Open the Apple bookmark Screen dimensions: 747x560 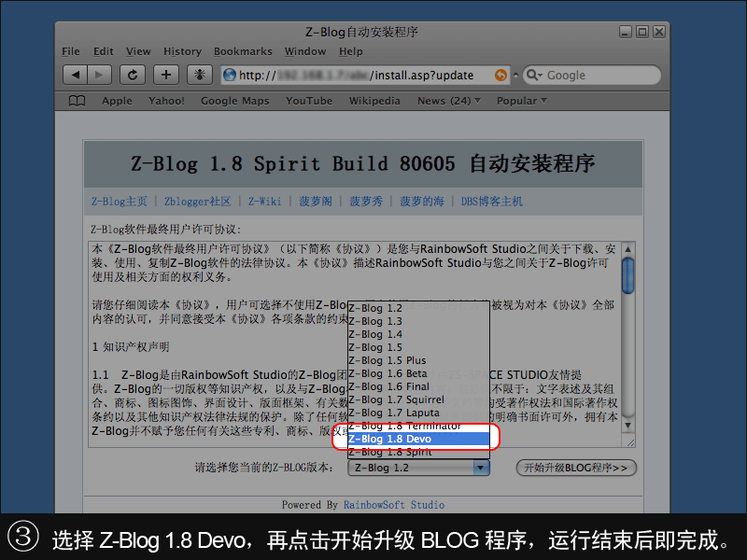click(117, 101)
